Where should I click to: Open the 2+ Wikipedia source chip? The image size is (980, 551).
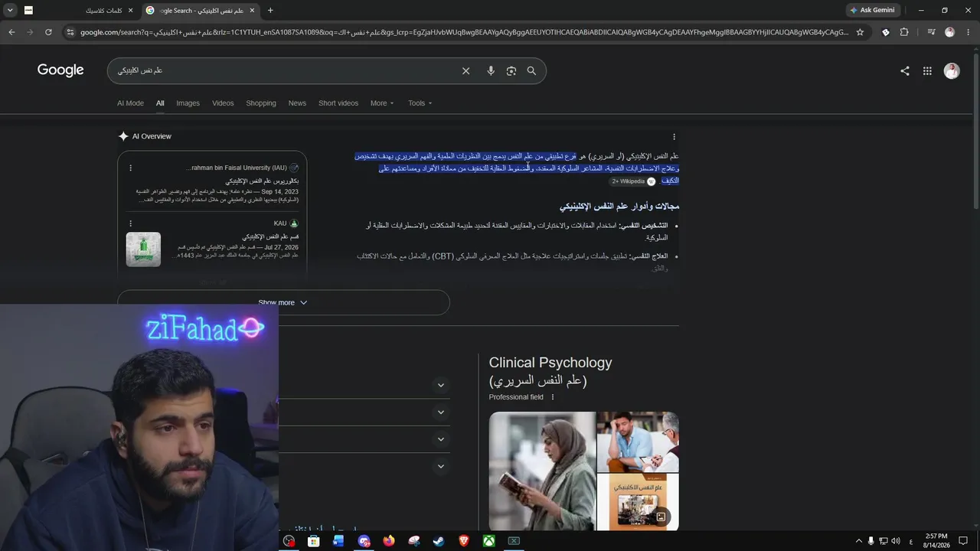(632, 181)
